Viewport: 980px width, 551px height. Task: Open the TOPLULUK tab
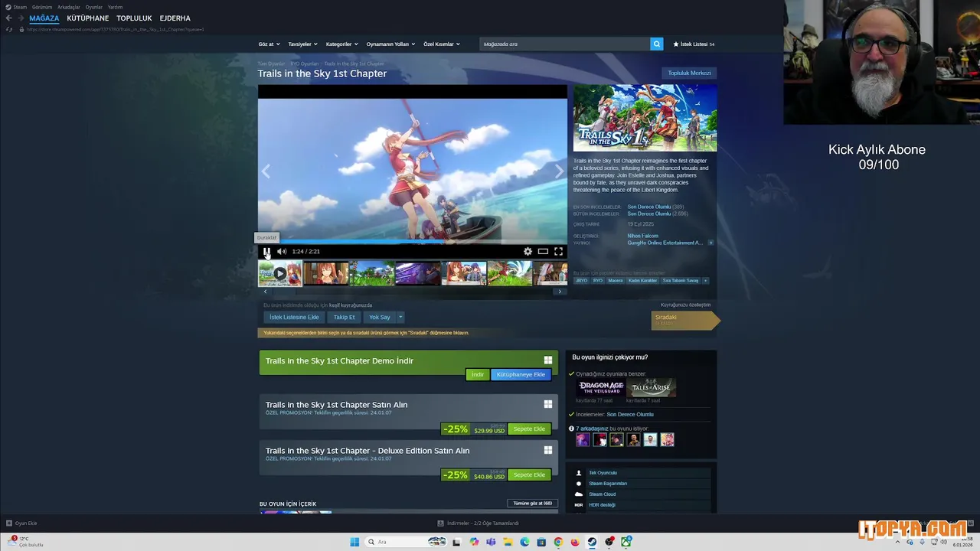[x=134, y=18]
